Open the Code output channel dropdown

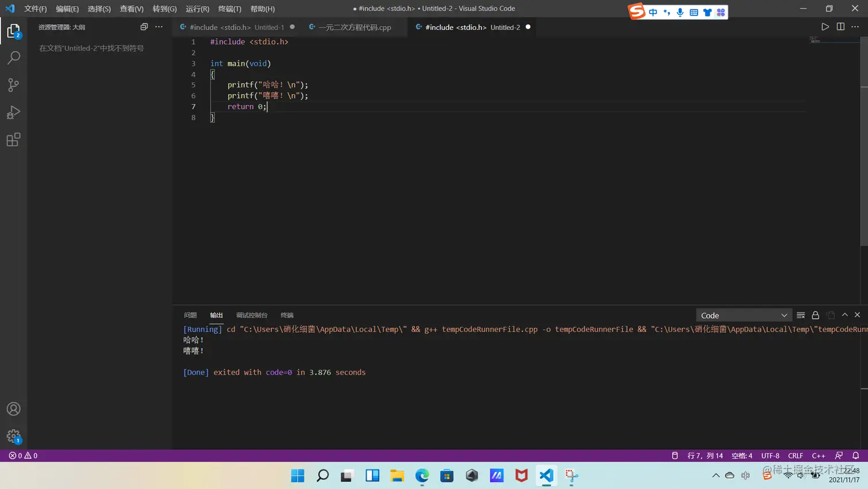[x=743, y=315]
